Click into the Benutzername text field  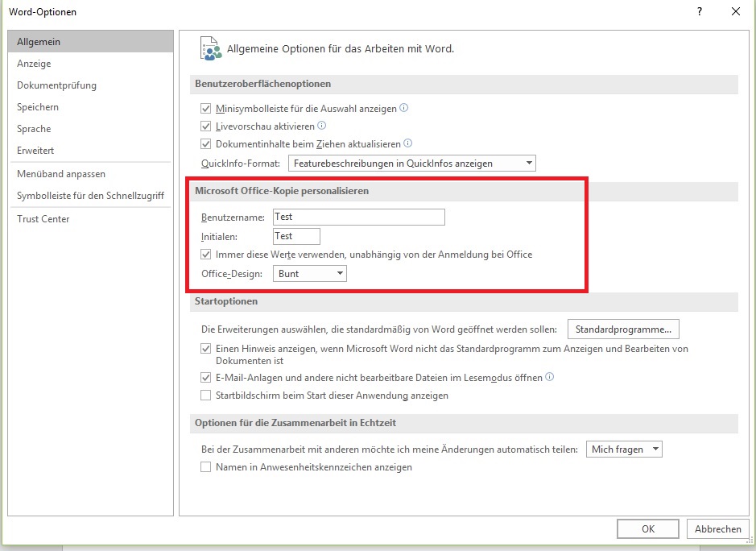[359, 217]
